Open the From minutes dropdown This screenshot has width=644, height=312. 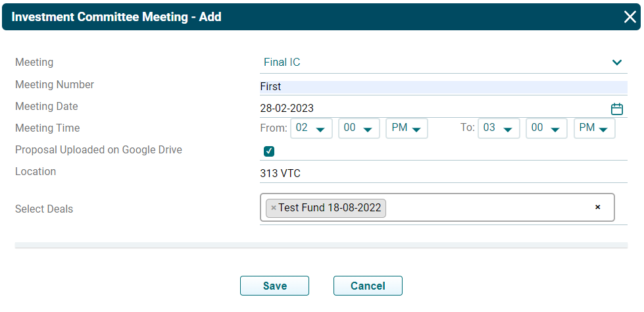(359, 128)
